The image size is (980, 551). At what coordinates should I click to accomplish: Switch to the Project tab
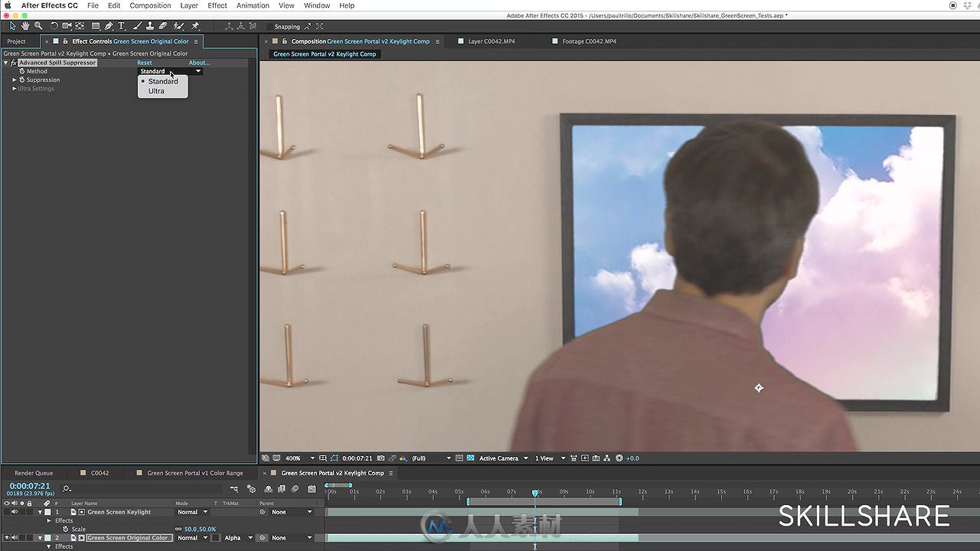pyautogui.click(x=16, y=41)
